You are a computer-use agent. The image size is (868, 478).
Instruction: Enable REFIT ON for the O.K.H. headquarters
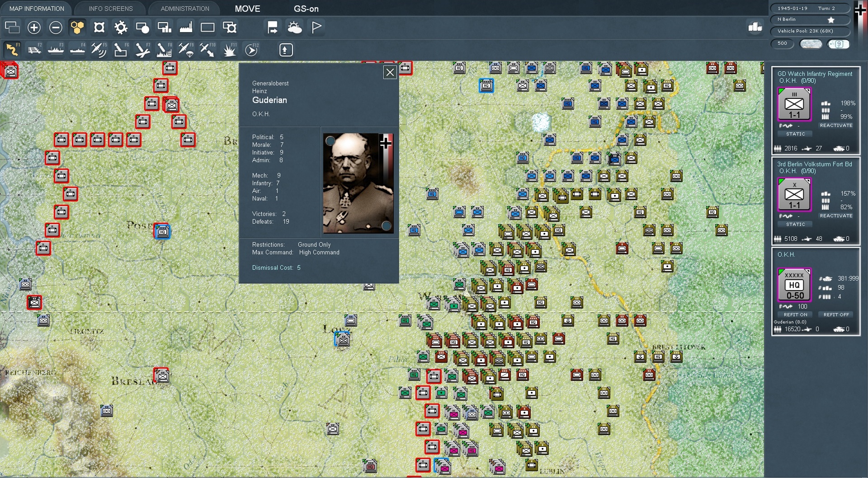point(795,314)
